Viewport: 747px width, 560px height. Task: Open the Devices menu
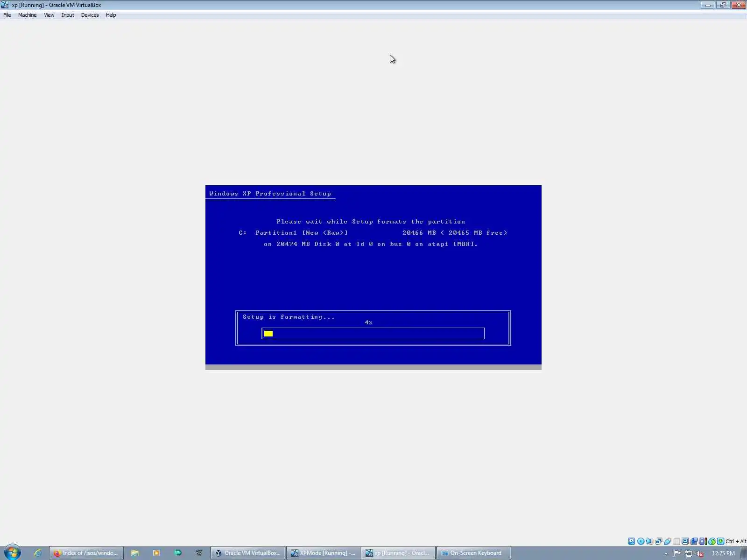pyautogui.click(x=90, y=15)
